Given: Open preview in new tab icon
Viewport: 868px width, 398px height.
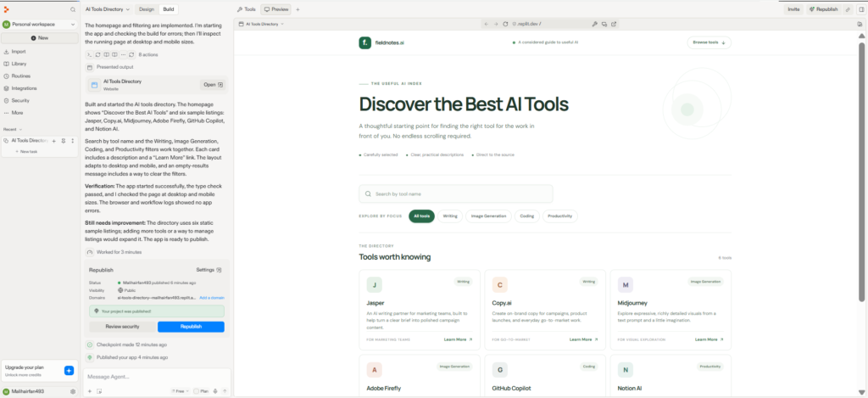Looking at the screenshot, I should 614,24.
